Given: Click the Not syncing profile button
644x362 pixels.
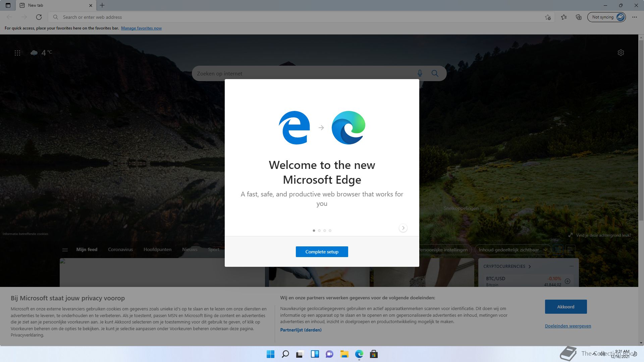Looking at the screenshot, I should click(x=606, y=17).
